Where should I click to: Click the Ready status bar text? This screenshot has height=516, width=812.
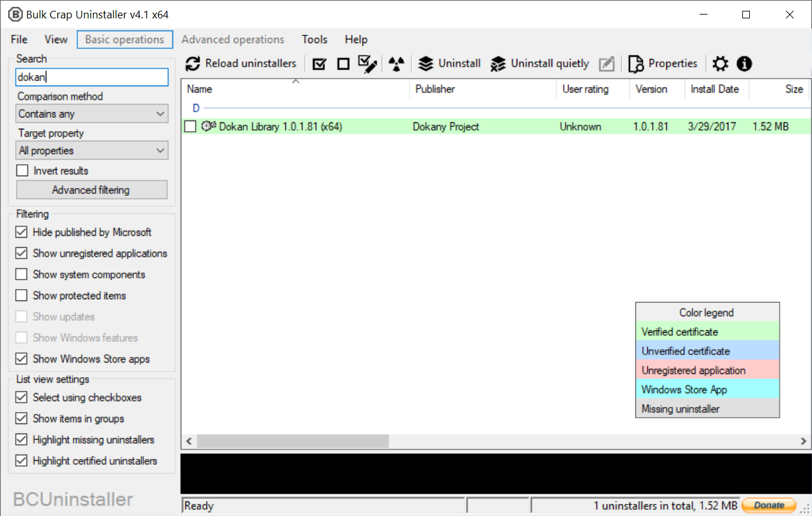199,506
